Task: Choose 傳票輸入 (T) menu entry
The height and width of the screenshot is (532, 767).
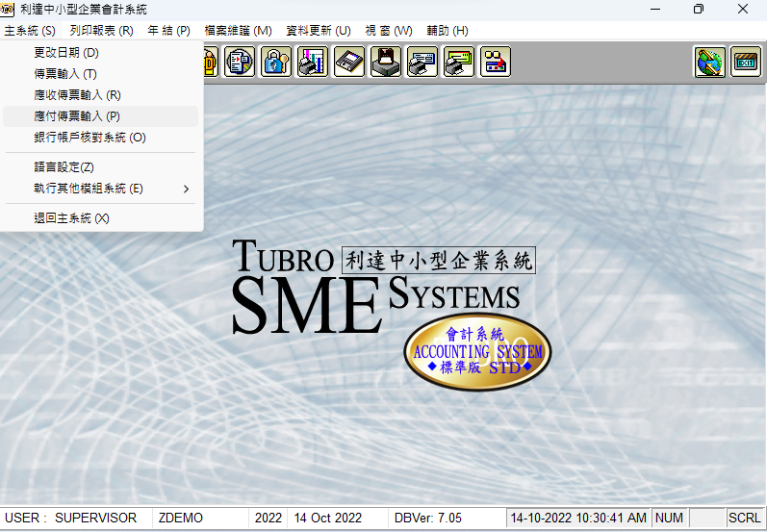Action: 101,74
